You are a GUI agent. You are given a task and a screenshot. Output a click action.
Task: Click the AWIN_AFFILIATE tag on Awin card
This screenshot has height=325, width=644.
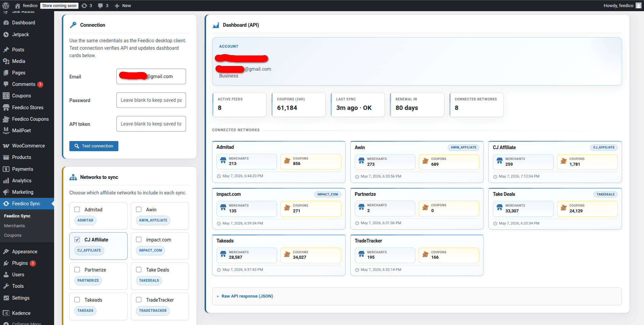(x=463, y=147)
